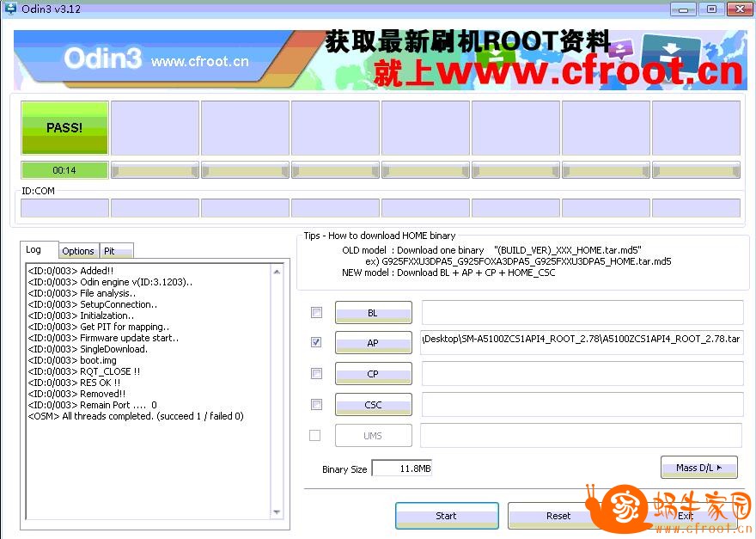
Task: Click the 'ID:COM' label
Action: pyautogui.click(x=38, y=191)
